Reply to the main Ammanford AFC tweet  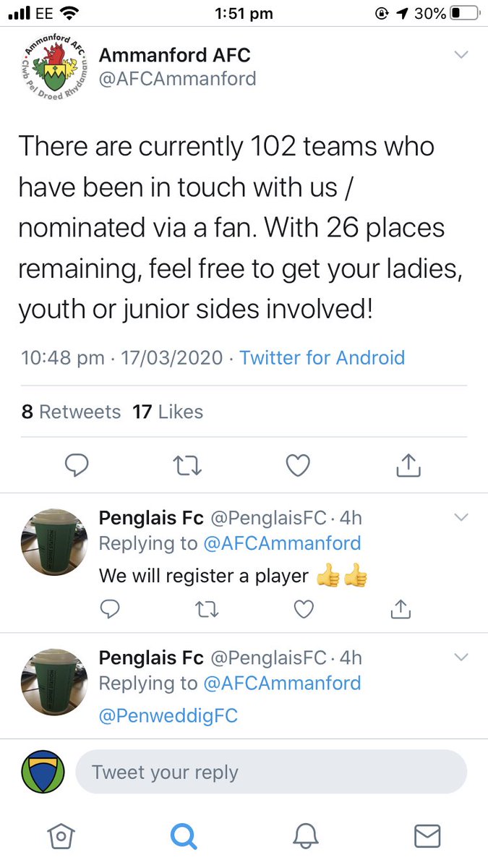[x=77, y=466]
